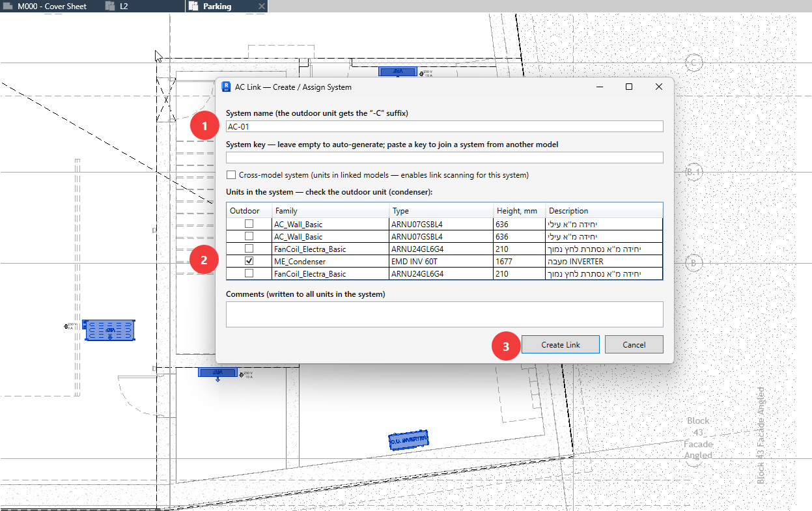812x511 pixels.
Task: Close the Parking tab
Action: pos(261,6)
